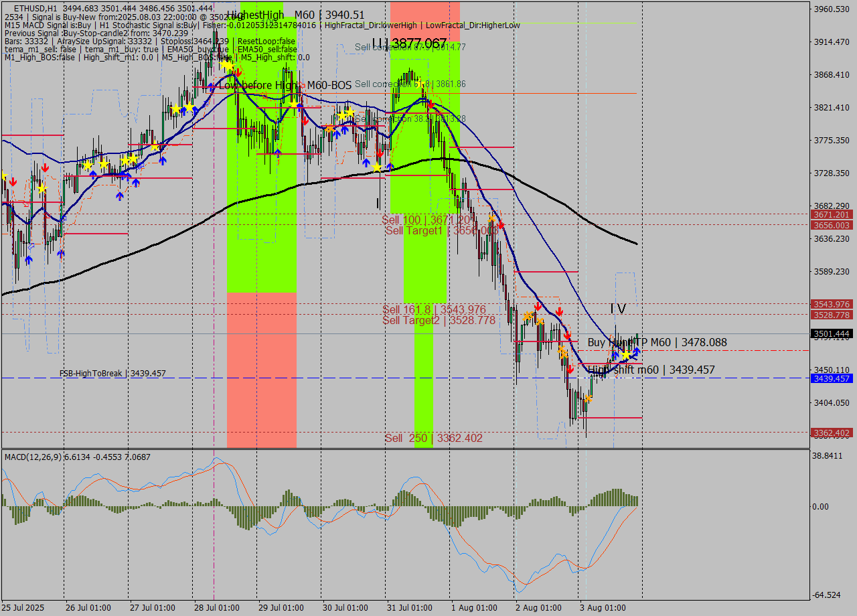Screen dimensions: 857x616
Task: Click the red sell arrow above the 31 Jul peak
Action: (x=431, y=104)
